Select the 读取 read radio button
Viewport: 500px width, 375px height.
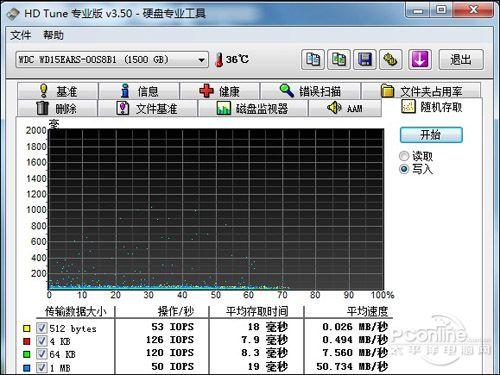tap(404, 156)
